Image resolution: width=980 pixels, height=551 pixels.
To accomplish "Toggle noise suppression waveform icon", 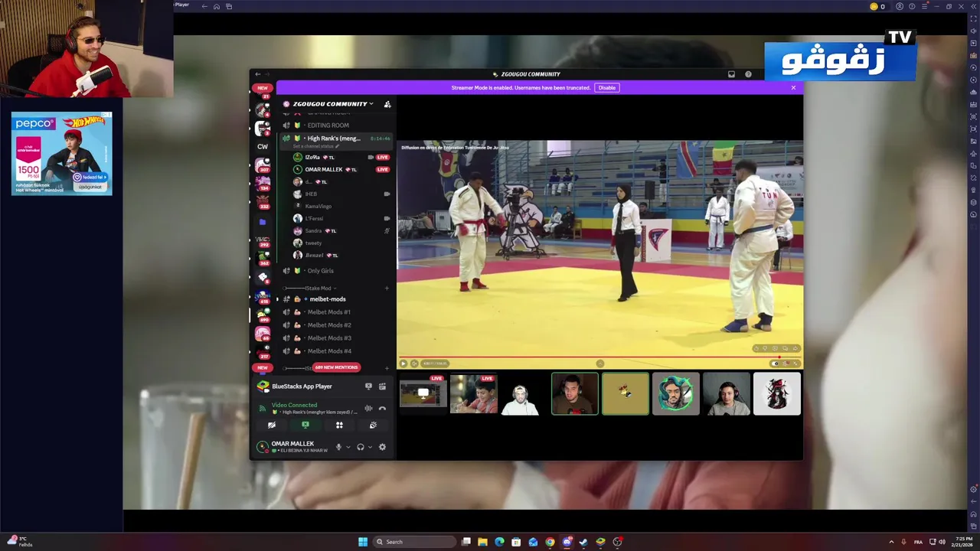I will pos(368,409).
